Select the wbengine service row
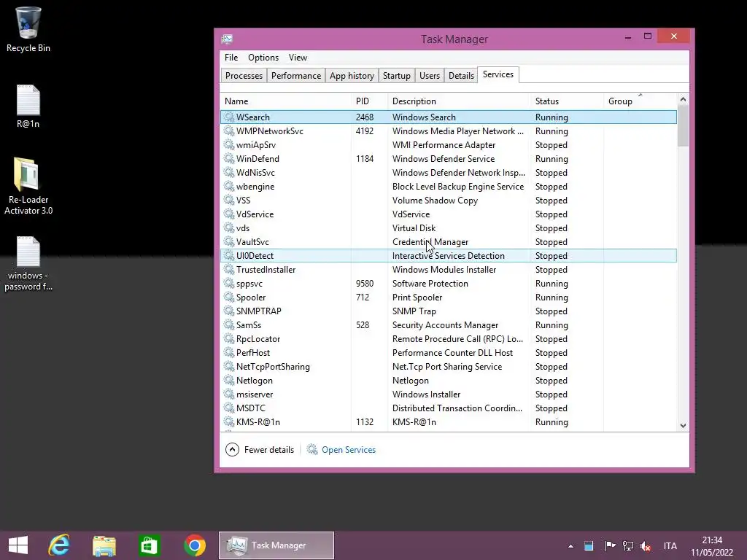Screen dimensions: 747x560 click(449, 186)
